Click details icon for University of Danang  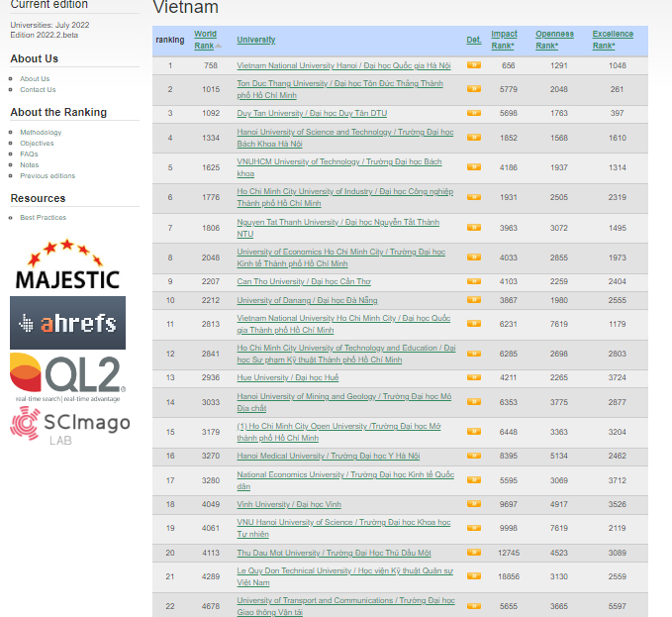coord(474,300)
